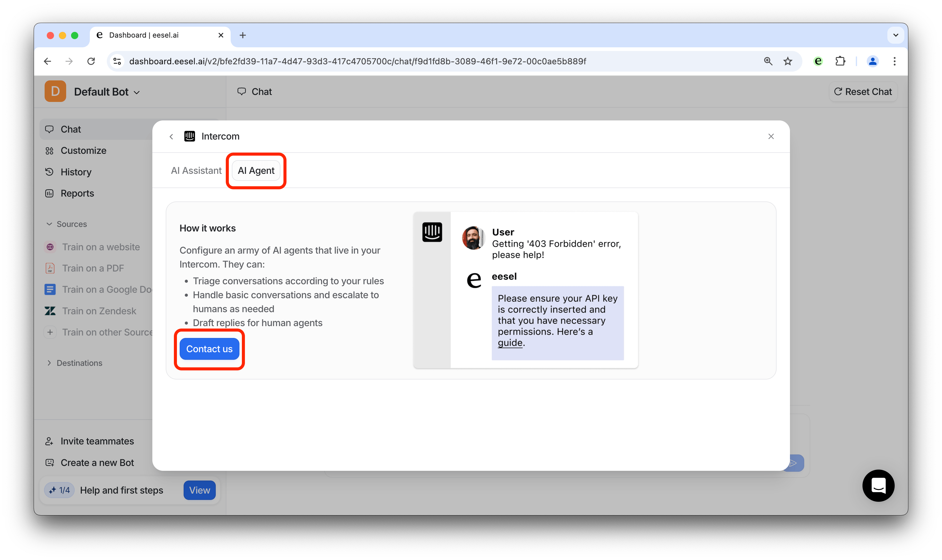This screenshot has width=942, height=560.
Task: Click the Google Docs icon
Action: click(x=50, y=289)
